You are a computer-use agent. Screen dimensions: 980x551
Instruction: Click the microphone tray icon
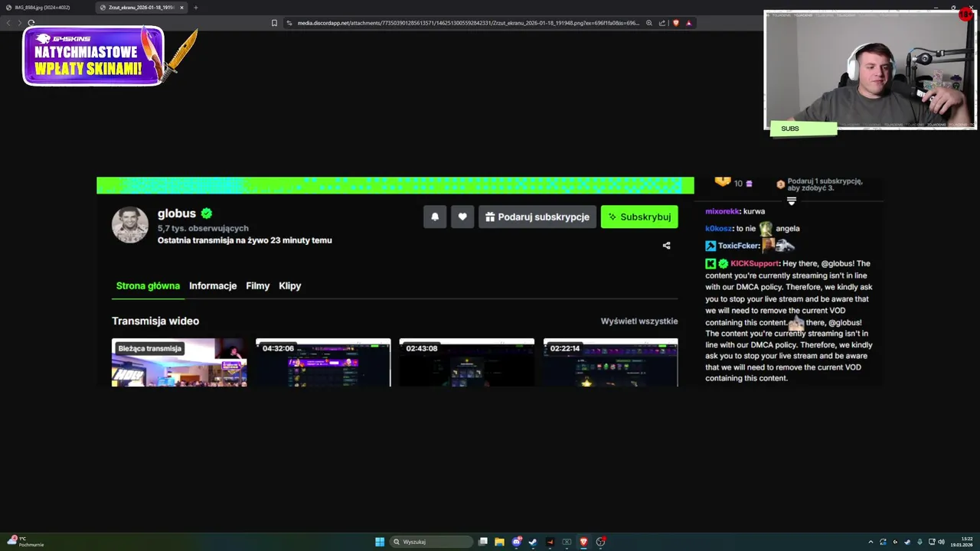click(920, 542)
